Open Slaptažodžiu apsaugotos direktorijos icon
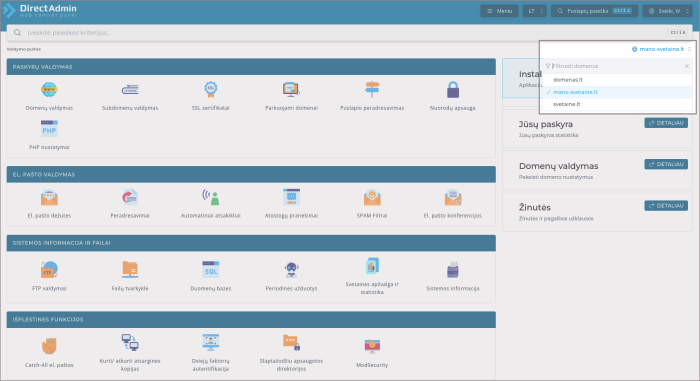The width and height of the screenshot is (700, 381). (x=291, y=342)
